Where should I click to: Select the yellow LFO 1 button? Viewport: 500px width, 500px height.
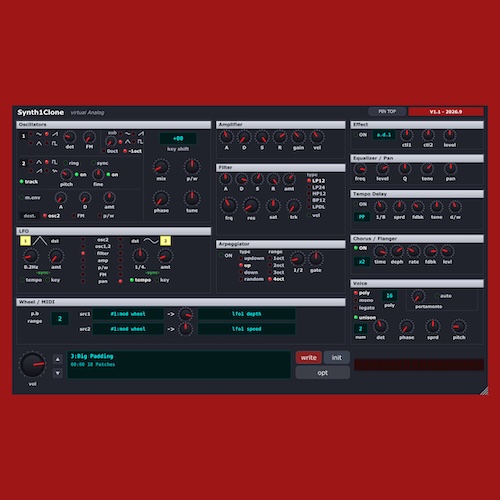click(25, 241)
